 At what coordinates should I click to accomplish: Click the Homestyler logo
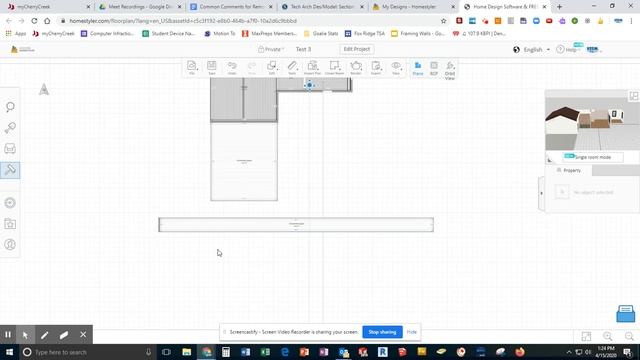pos(22,49)
